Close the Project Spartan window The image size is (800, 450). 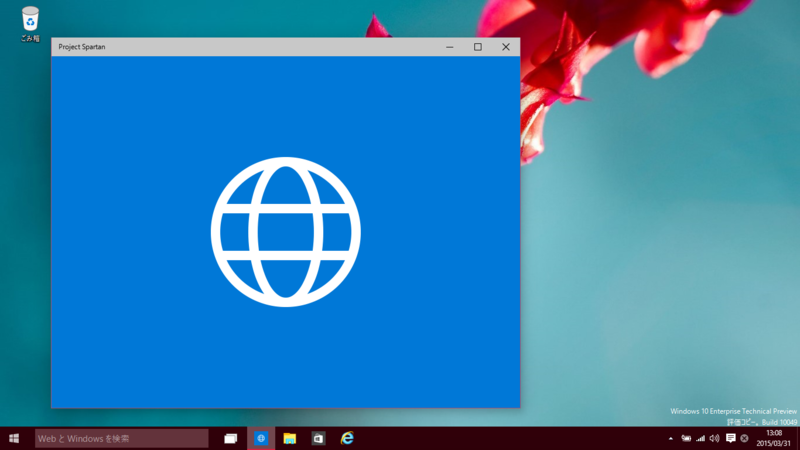(506, 47)
